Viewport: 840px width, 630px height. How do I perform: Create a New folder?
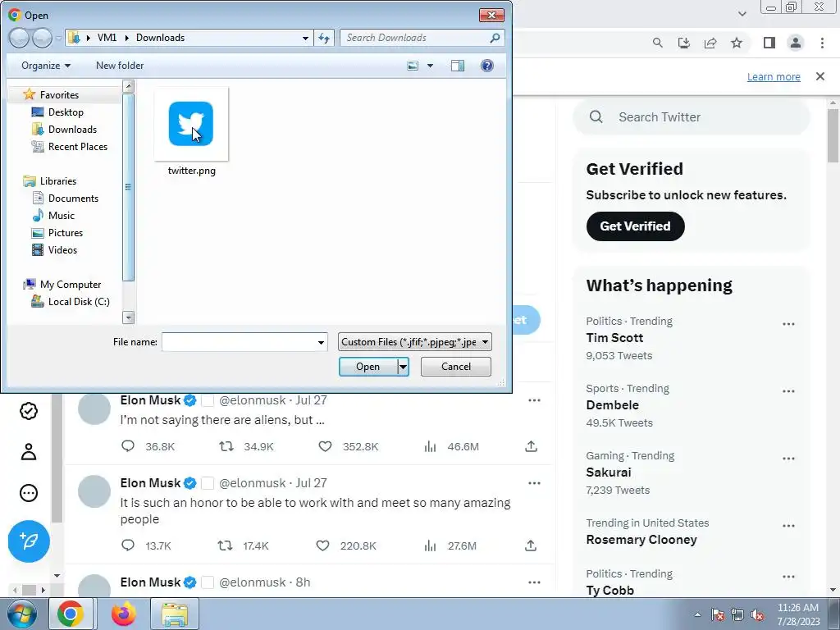click(x=120, y=66)
